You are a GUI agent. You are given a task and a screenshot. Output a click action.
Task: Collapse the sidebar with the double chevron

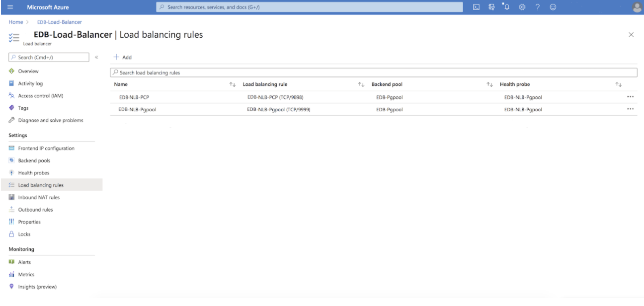pos(96,58)
